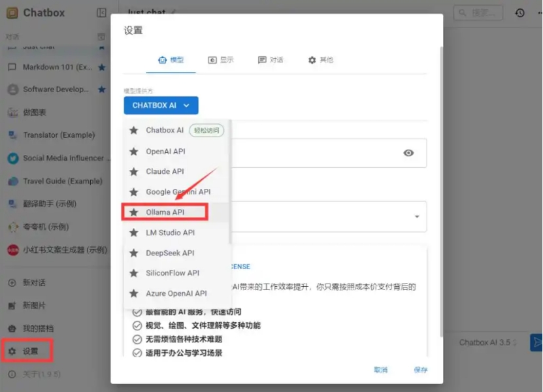Open Social Media Influencer conversation
The height and width of the screenshot is (392, 543).
click(x=57, y=158)
